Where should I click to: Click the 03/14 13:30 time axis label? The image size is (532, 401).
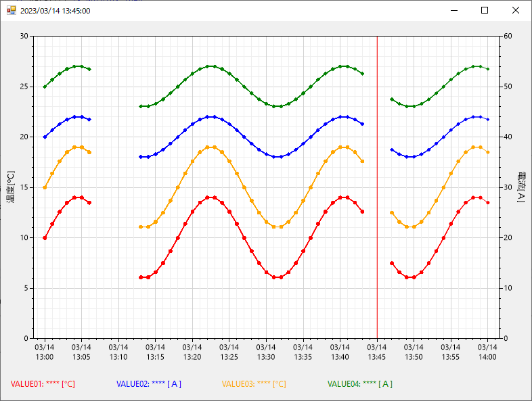tap(266, 352)
